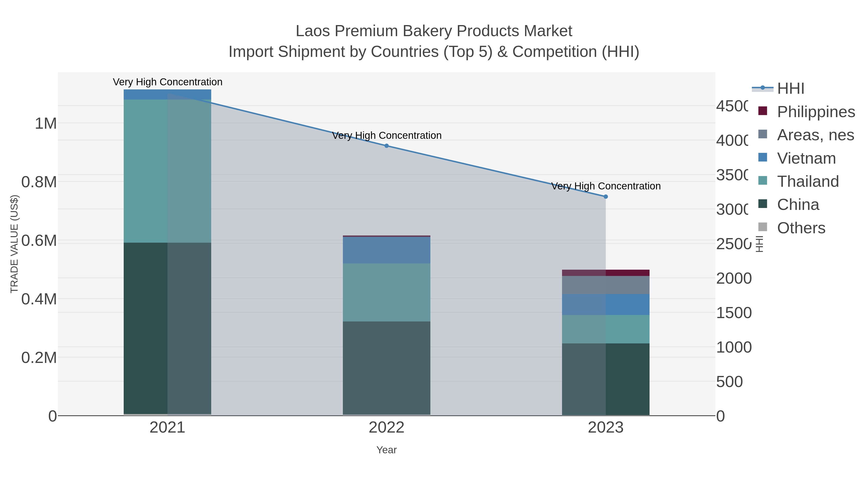Click the HHI data point for 2023

click(605, 197)
